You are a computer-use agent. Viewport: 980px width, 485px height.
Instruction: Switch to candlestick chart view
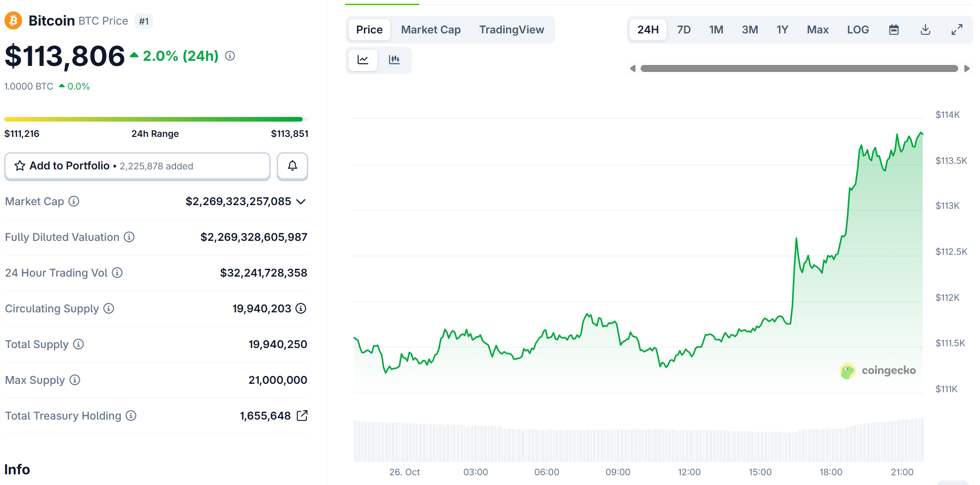(x=394, y=59)
